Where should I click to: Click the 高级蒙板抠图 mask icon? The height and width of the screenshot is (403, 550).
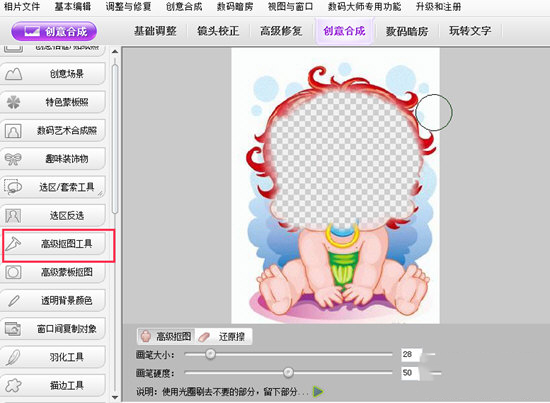point(13,272)
